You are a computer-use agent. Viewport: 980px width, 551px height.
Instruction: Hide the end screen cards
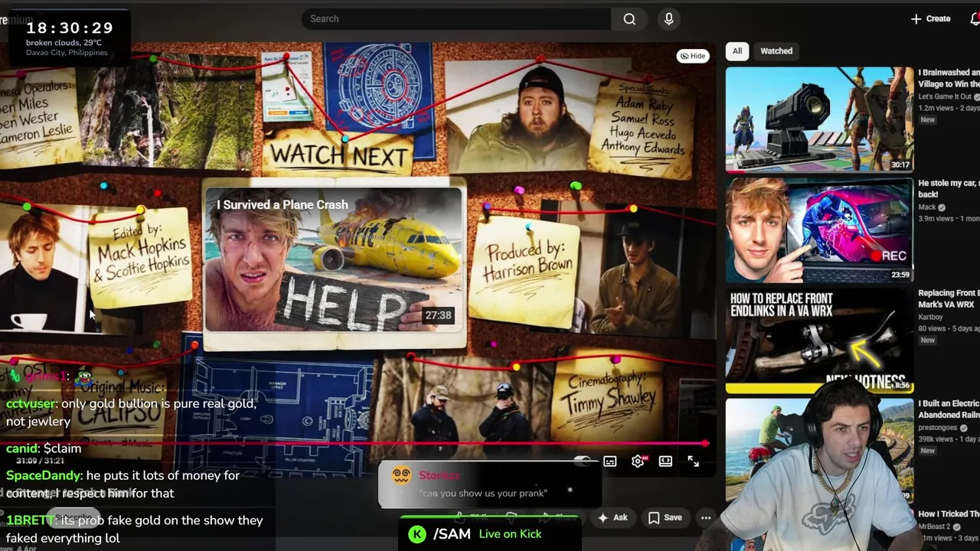click(x=692, y=56)
